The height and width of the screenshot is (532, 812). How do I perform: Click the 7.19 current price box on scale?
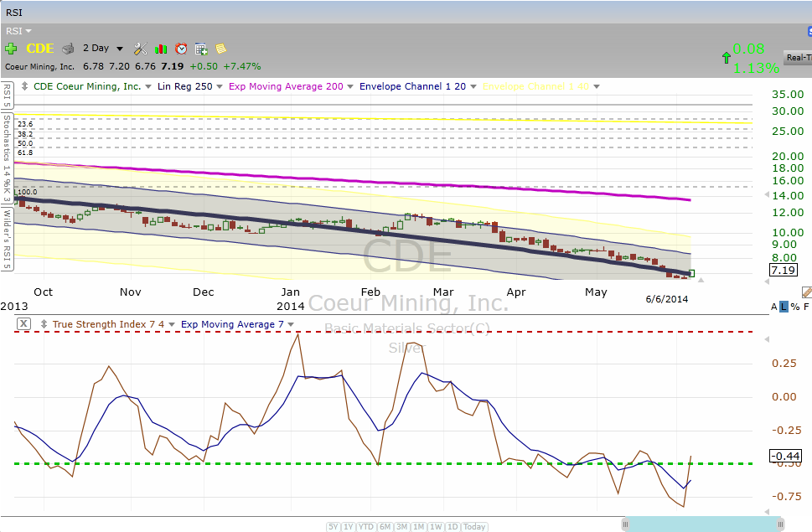point(783,270)
